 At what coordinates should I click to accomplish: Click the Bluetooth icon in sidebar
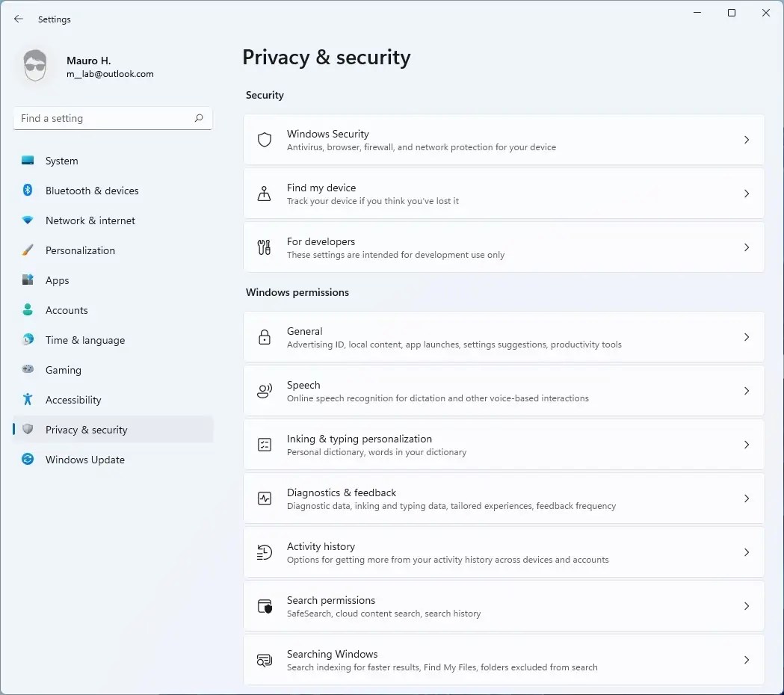pyautogui.click(x=28, y=190)
